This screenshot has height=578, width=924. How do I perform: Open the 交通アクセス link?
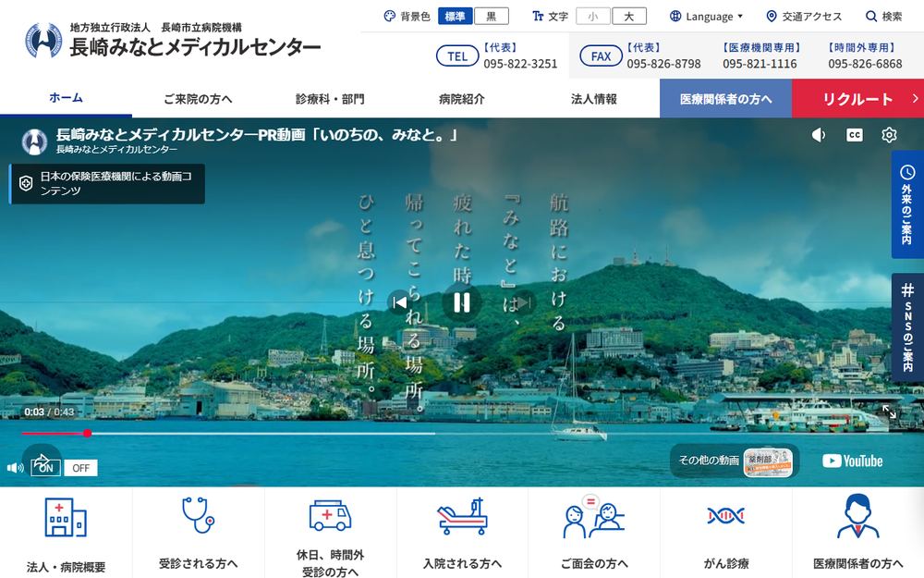[805, 17]
